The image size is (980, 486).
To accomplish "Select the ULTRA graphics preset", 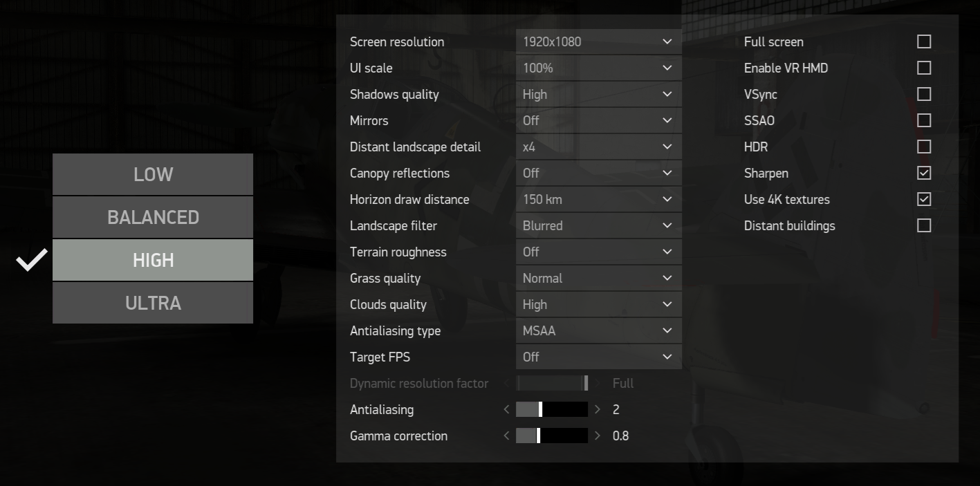I will click(153, 303).
